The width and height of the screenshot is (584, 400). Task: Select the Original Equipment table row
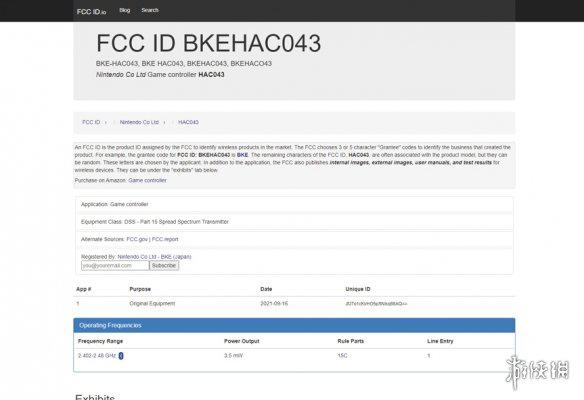point(294,304)
